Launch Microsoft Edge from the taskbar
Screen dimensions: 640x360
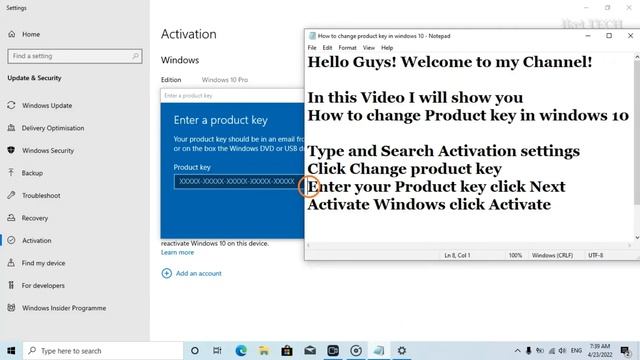(x=241, y=351)
